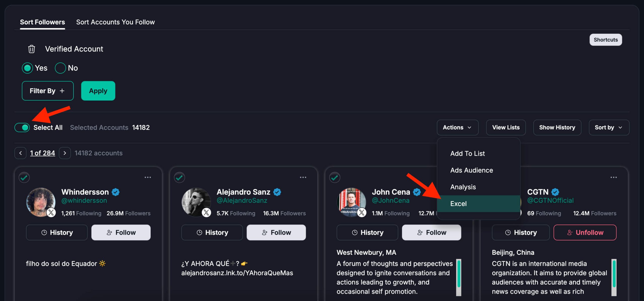Choose Excel from the Actions menu
Image resolution: width=644 pixels, height=301 pixels.
tap(458, 204)
